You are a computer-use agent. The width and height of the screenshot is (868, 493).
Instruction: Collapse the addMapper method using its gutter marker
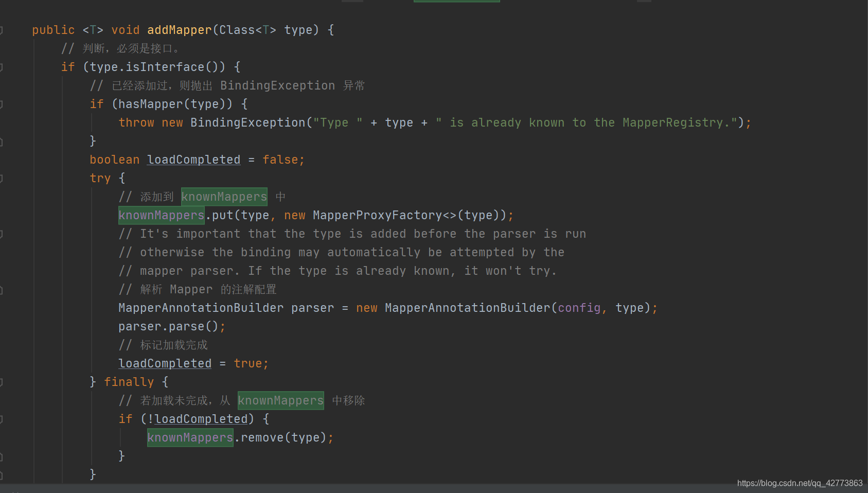pos(2,30)
